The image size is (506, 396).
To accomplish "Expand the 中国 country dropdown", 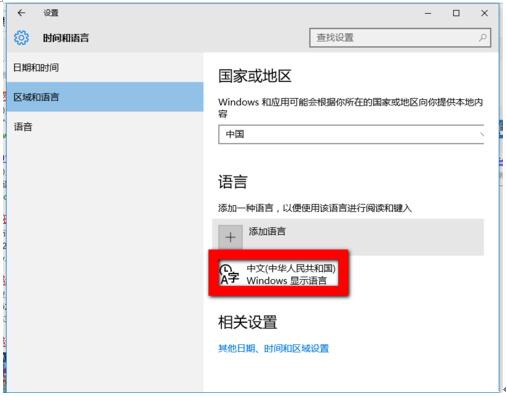I will pos(351,134).
